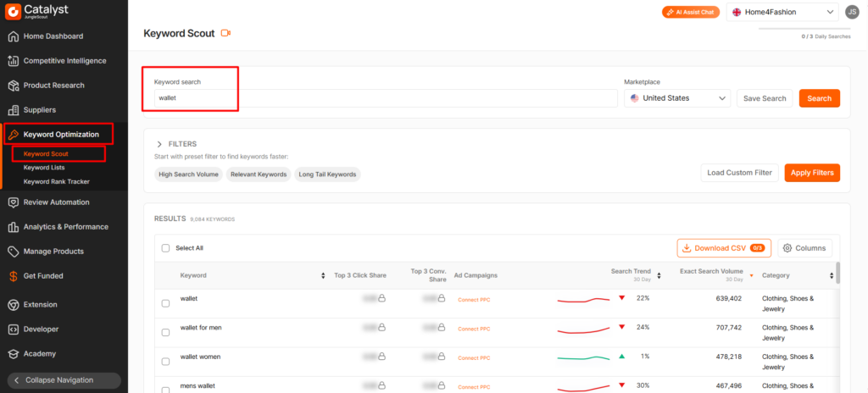The height and width of the screenshot is (393, 868).
Task: Open the United States marketplace dropdown
Action: [677, 98]
